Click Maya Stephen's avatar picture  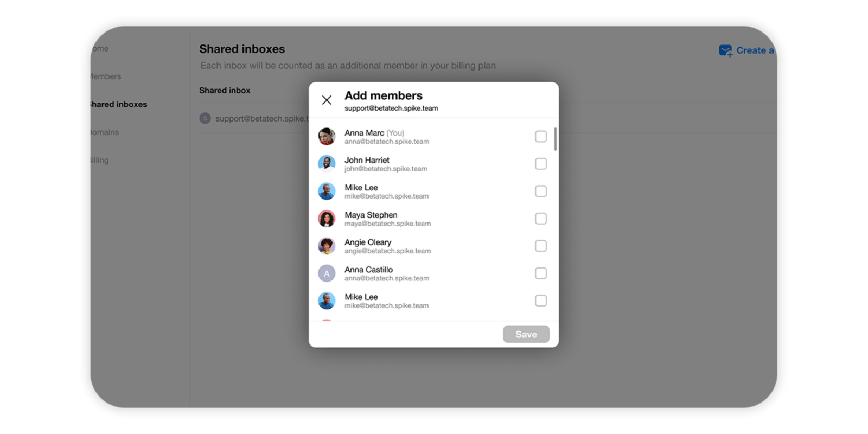[327, 219]
